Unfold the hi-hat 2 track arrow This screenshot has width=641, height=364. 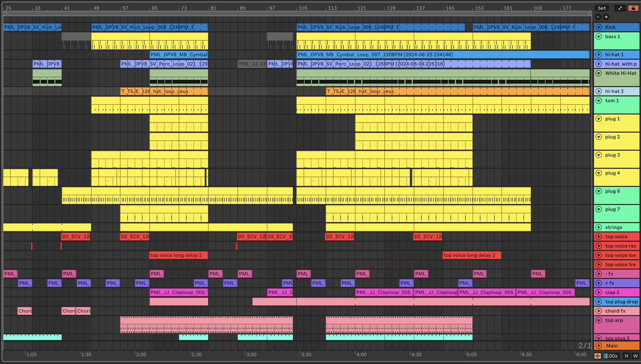pyautogui.click(x=598, y=91)
